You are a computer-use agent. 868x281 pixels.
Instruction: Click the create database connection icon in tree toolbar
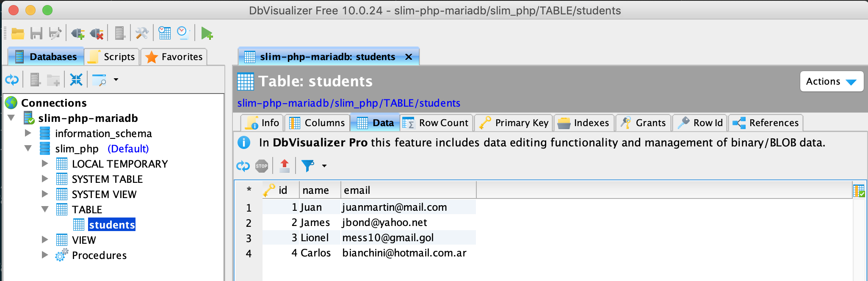pyautogui.click(x=35, y=80)
